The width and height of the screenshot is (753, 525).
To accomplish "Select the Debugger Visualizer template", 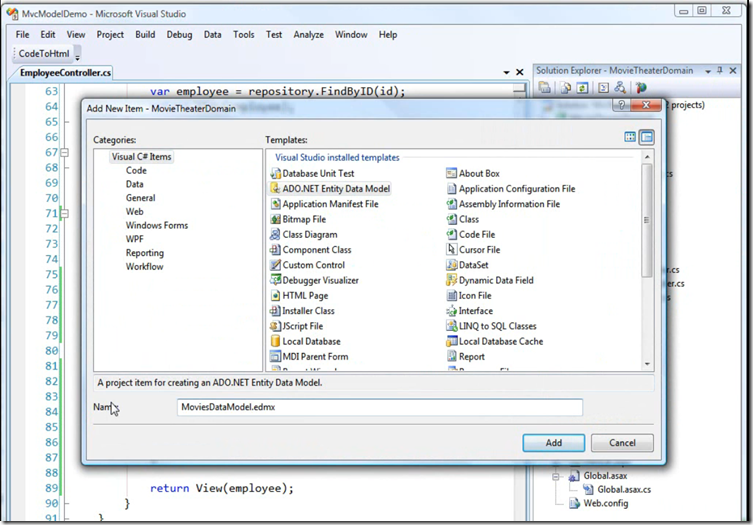I will [314, 281].
